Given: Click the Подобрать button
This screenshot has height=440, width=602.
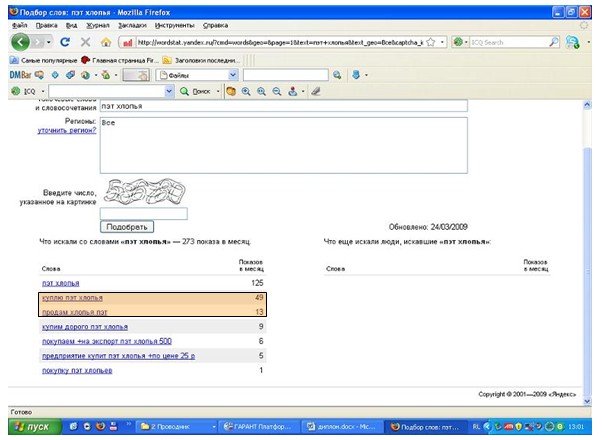Looking at the screenshot, I should click(127, 227).
